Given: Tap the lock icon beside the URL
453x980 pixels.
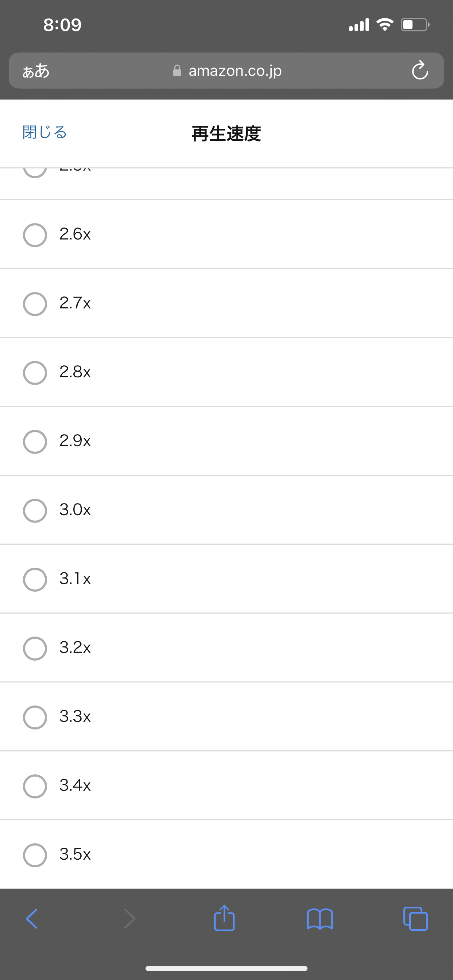Looking at the screenshot, I should [177, 71].
